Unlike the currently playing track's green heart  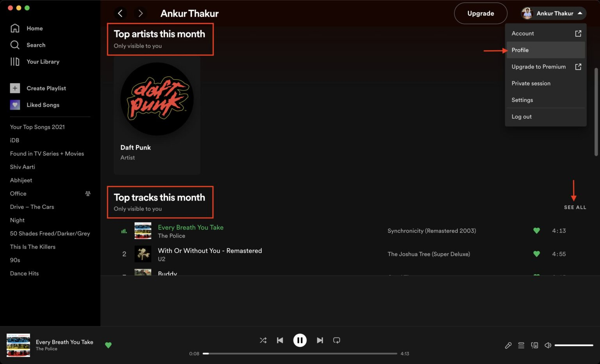pos(108,345)
